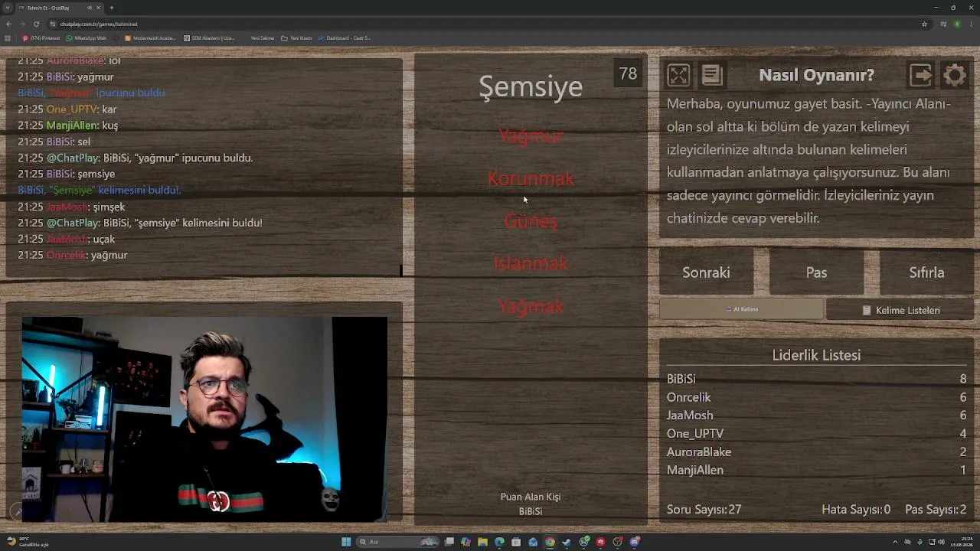Open a new browser tab with plus
Screen dimensions: 980x551
pyautogui.click(x=112, y=8)
